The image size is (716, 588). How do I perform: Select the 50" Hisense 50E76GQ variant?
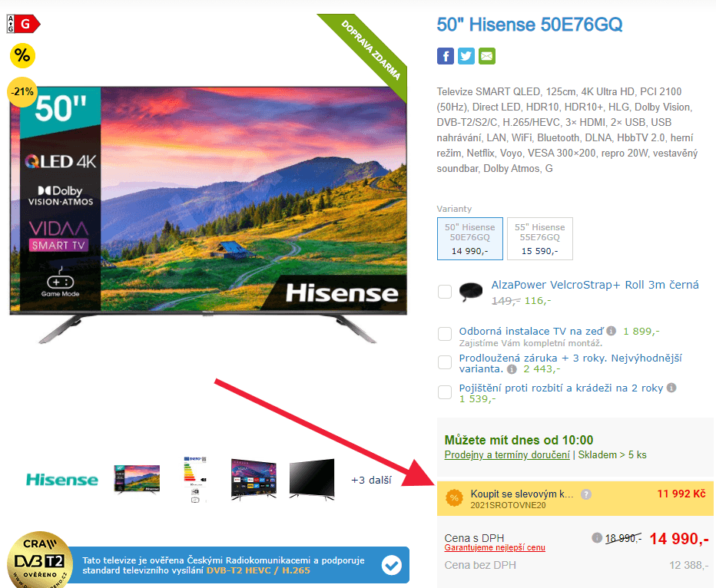tap(470, 239)
